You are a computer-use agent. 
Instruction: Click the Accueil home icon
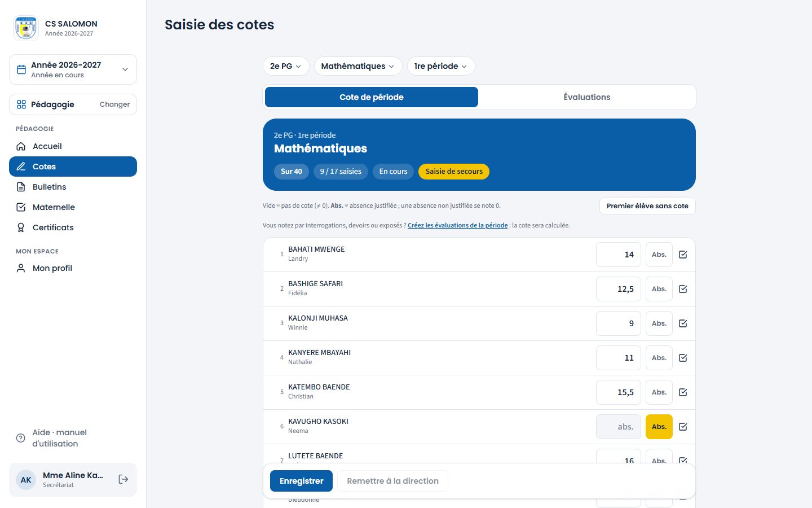(x=21, y=146)
